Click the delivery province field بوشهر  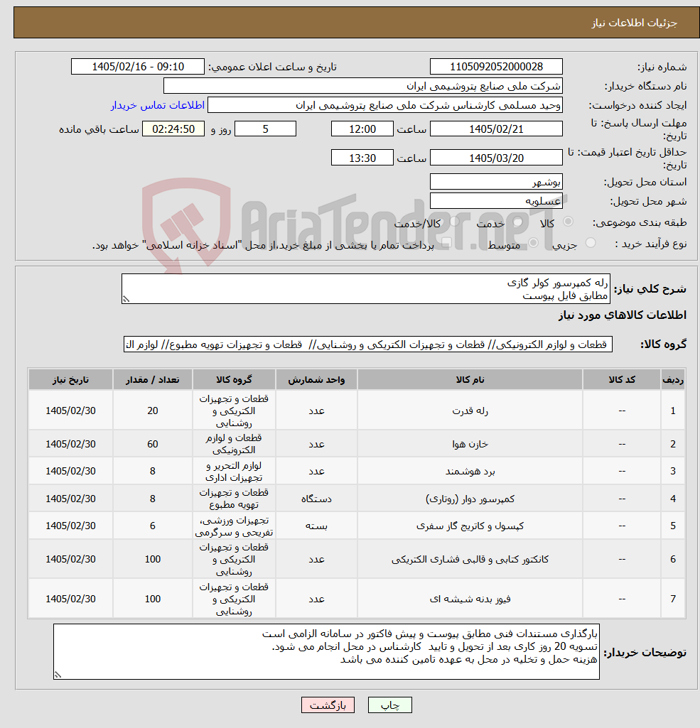click(496, 182)
